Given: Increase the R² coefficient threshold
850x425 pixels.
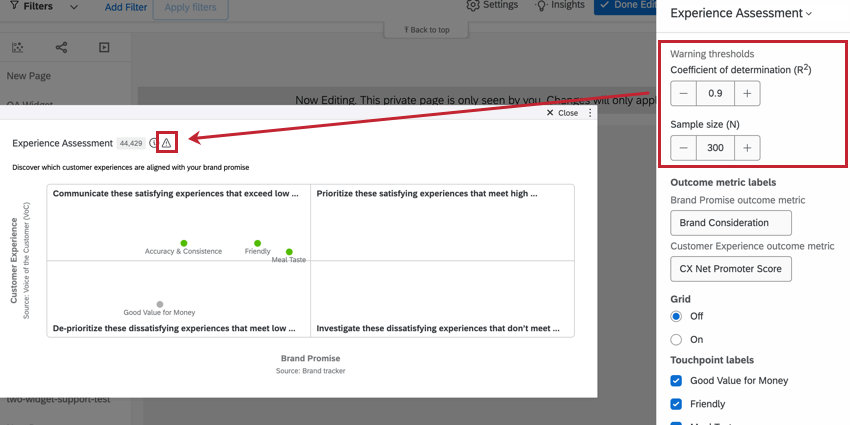Looking at the screenshot, I should 747,93.
